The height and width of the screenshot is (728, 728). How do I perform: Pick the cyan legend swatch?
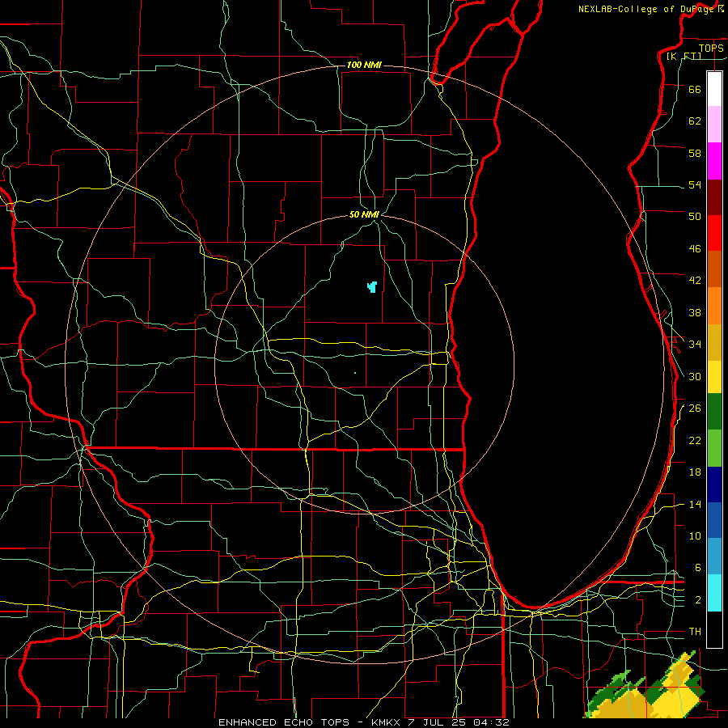coord(714,593)
